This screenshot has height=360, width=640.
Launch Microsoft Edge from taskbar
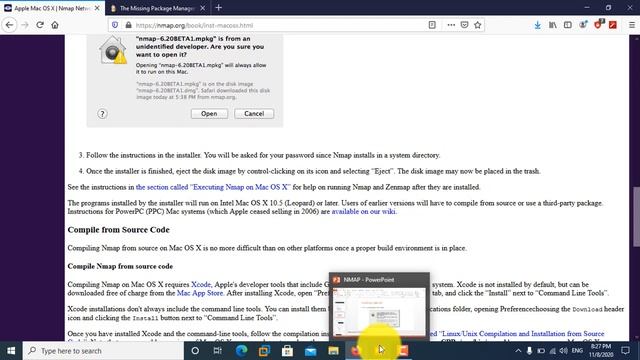point(241,351)
